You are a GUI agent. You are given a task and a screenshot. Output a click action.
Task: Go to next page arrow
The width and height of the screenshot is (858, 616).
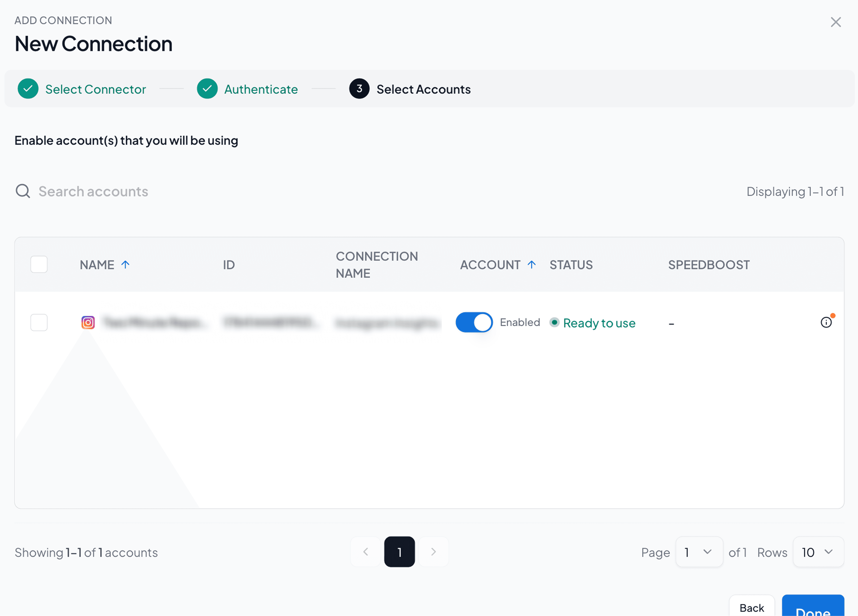tap(433, 552)
